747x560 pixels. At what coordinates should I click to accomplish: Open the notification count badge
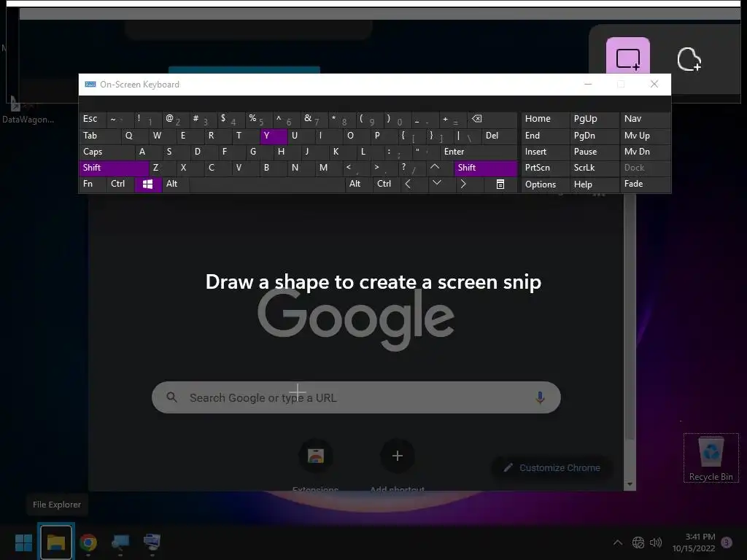tap(727, 542)
